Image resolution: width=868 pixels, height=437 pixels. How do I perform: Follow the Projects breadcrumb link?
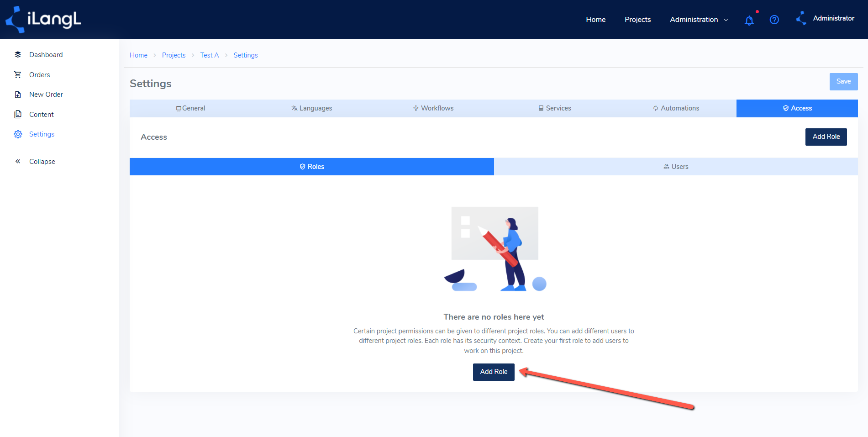pos(174,55)
